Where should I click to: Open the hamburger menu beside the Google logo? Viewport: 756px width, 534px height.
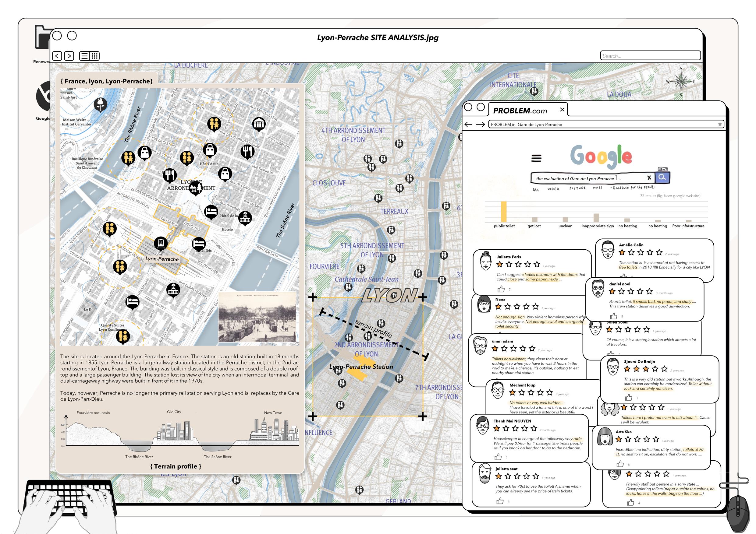(x=536, y=158)
